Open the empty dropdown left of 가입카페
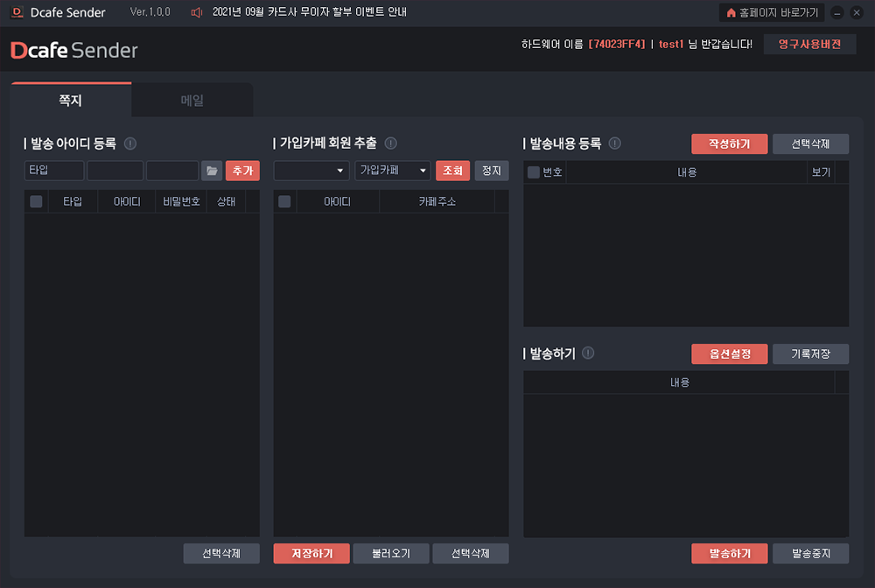The width and height of the screenshot is (875, 588). click(311, 171)
